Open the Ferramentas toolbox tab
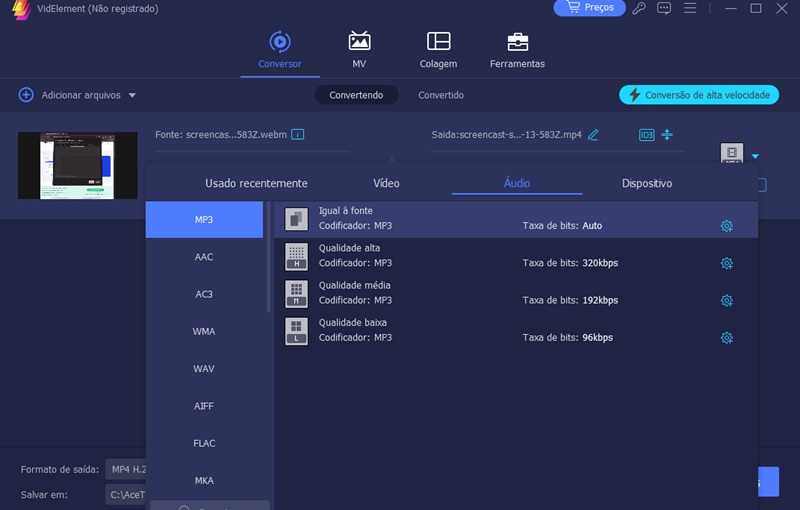The image size is (800, 510). click(x=517, y=50)
